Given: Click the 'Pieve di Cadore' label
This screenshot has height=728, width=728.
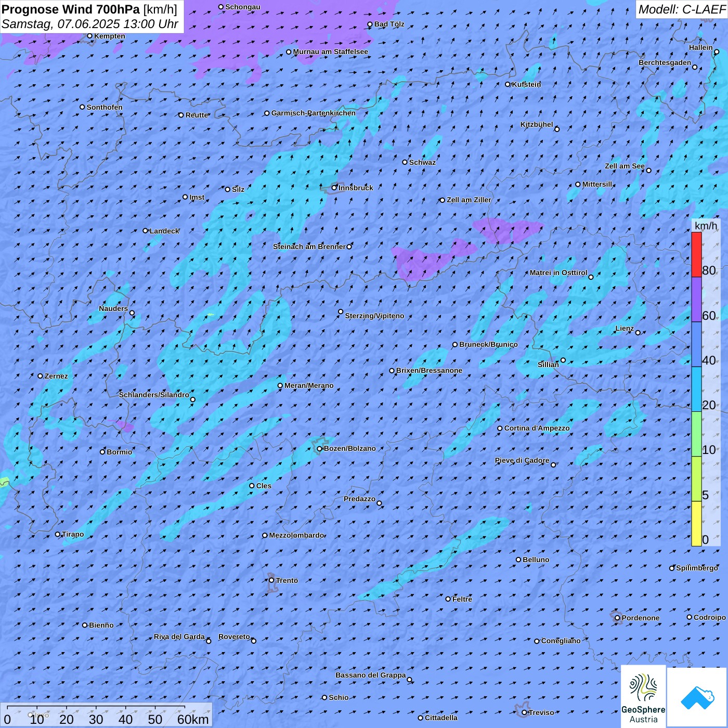Looking at the screenshot, I should click(x=522, y=460).
